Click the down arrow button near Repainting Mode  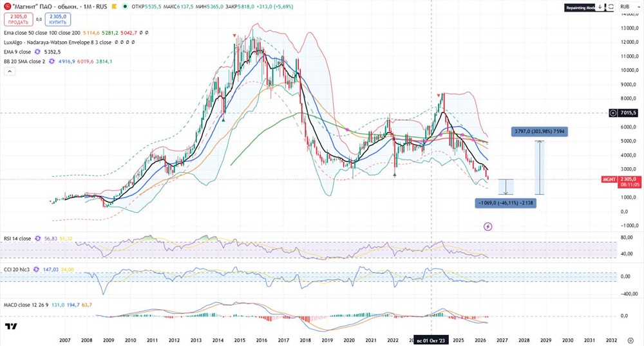(x=600, y=7)
